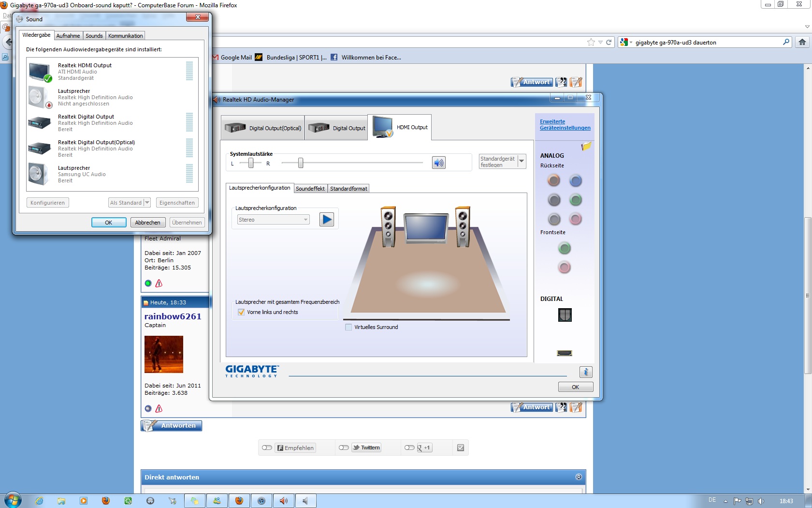
Task: Click the Empfehlen Facebook button
Action: tap(295, 448)
